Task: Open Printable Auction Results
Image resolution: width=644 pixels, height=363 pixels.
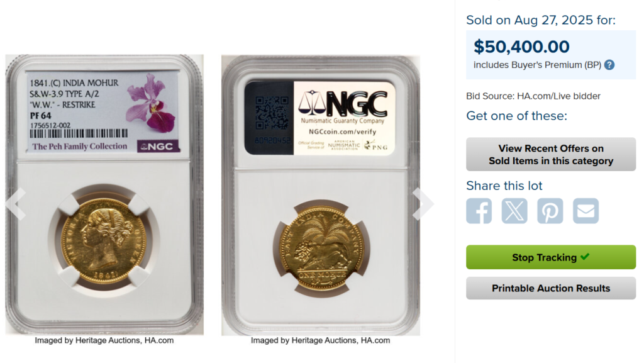Action: [x=551, y=288]
